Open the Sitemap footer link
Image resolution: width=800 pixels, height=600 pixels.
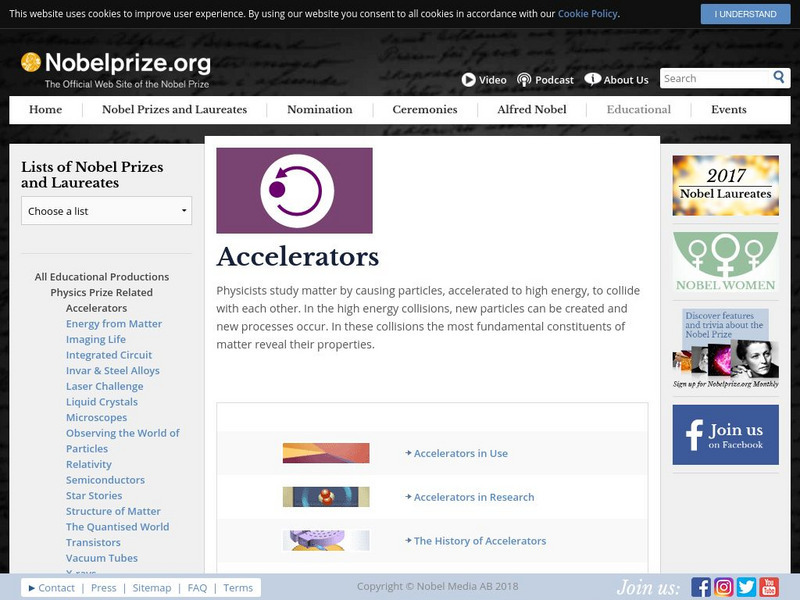click(152, 588)
